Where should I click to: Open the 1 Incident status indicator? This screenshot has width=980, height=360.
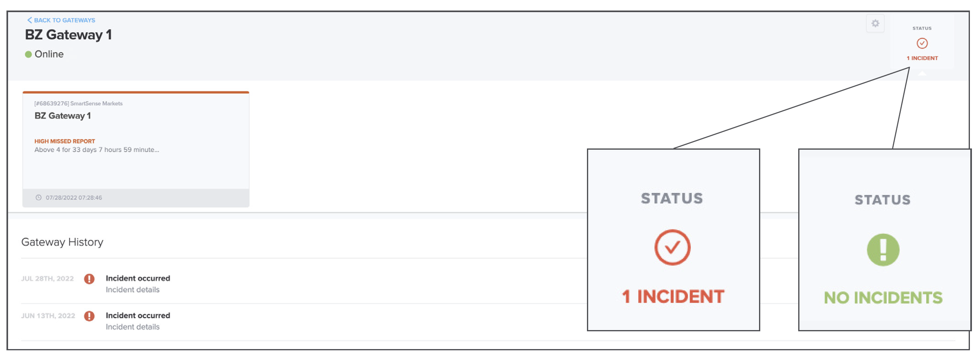922,58
